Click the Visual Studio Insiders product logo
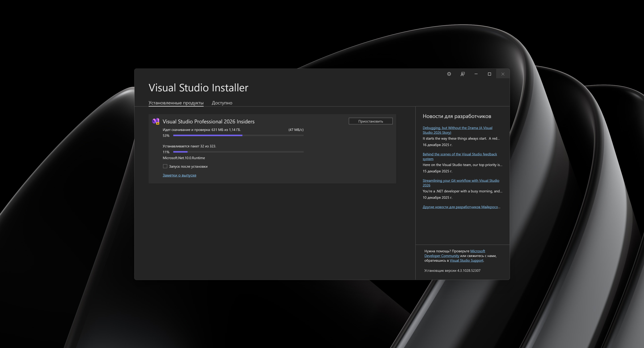Viewport: 644px width, 348px height. (156, 121)
